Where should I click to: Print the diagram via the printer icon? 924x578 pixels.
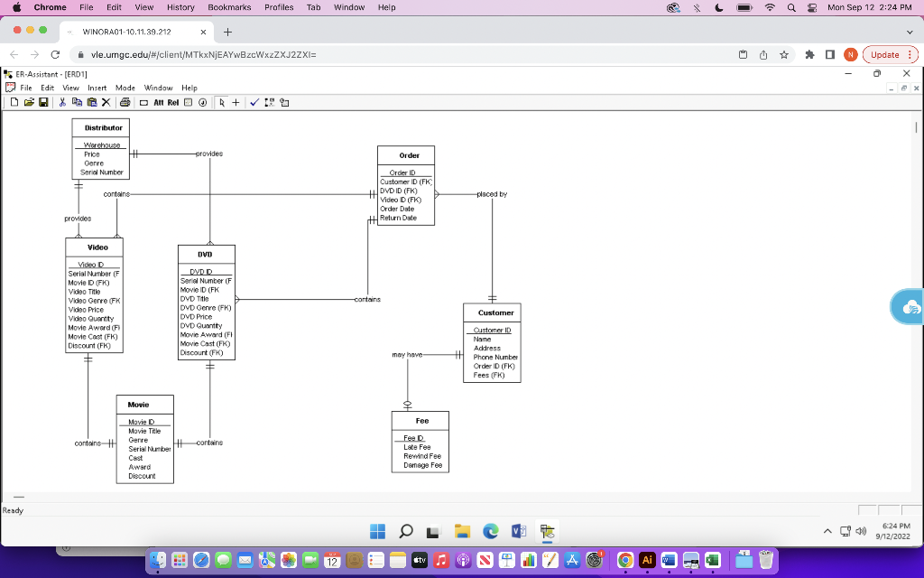(125, 102)
